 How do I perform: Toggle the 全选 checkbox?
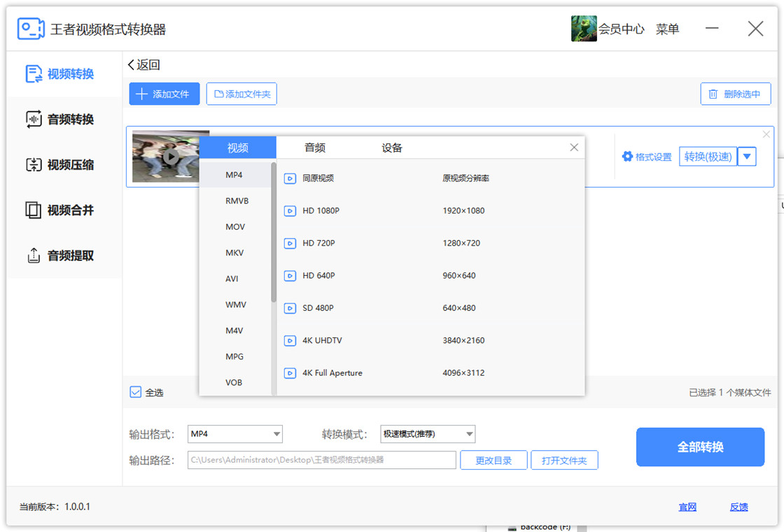(x=136, y=392)
